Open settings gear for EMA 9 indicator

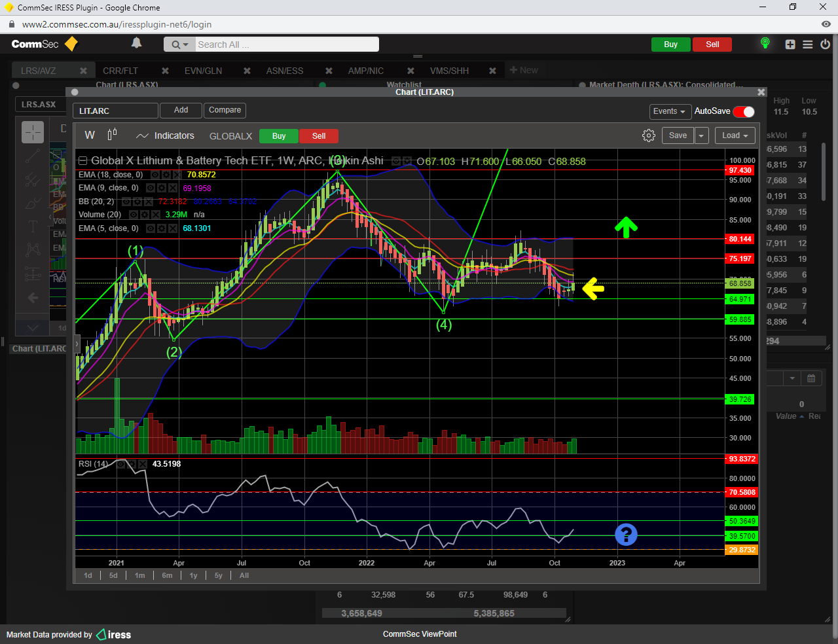[x=162, y=188]
